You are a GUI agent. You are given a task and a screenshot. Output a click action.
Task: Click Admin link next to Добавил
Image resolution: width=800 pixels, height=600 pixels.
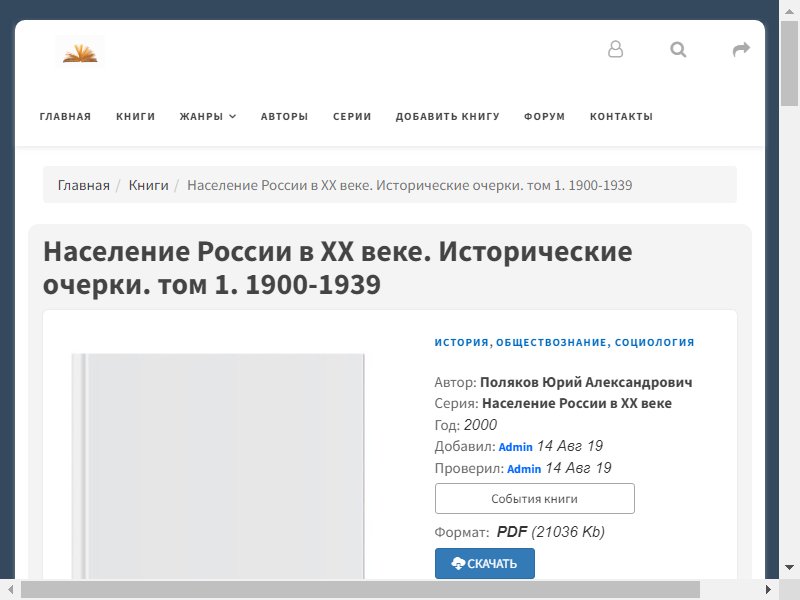515,447
